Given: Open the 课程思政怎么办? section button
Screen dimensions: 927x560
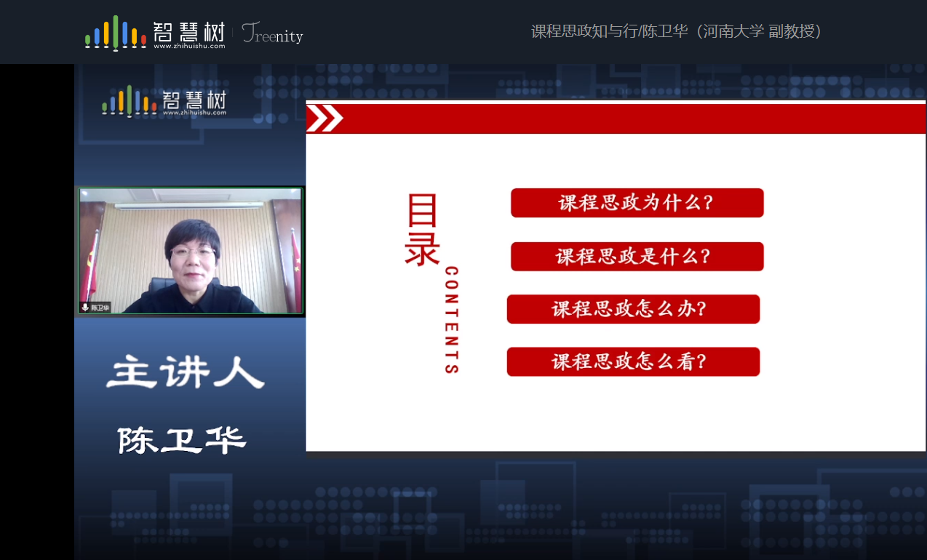Looking at the screenshot, I should coord(633,309).
